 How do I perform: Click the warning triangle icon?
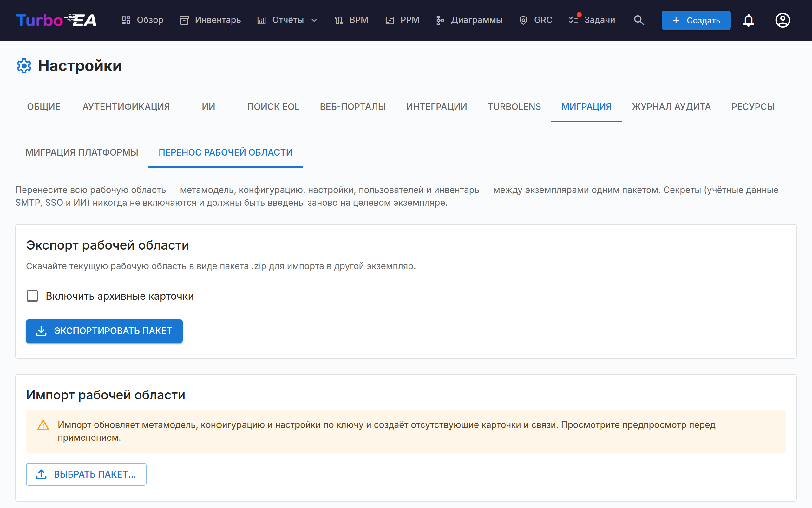43,425
